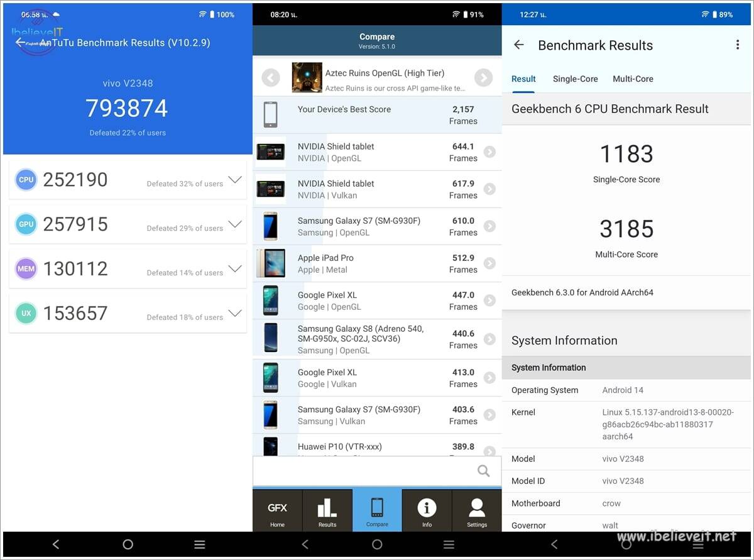Open the GFXBench Info icon
Viewport: 754px width, 560px height.
click(x=427, y=512)
